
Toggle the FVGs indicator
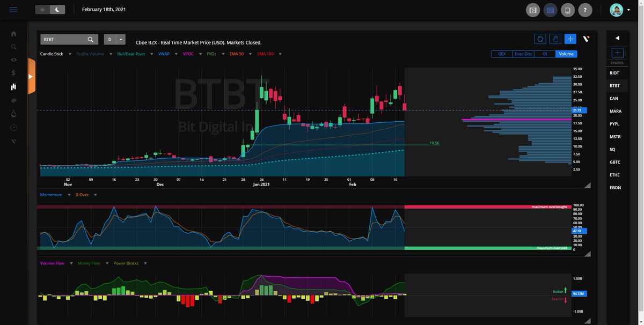(212, 54)
